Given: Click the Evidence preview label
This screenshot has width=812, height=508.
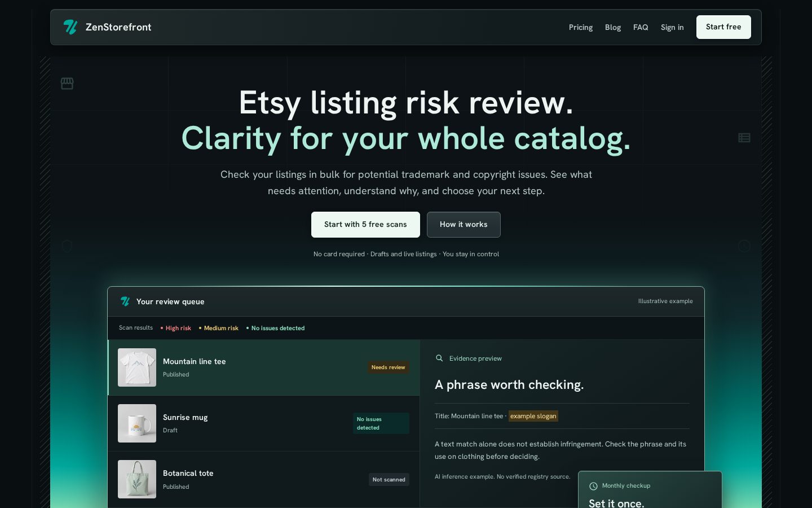Looking at the screenshot, I should coord(475,358).
